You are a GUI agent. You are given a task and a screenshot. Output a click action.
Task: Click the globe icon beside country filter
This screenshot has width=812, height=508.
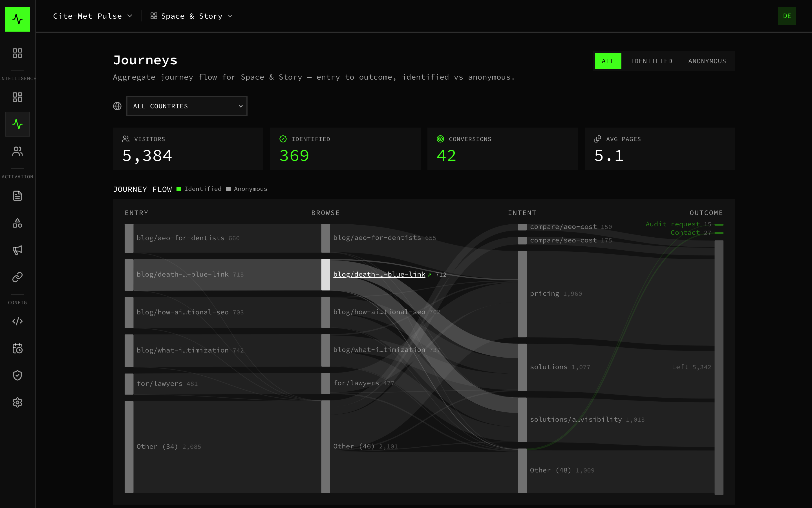tap(117, 106)
